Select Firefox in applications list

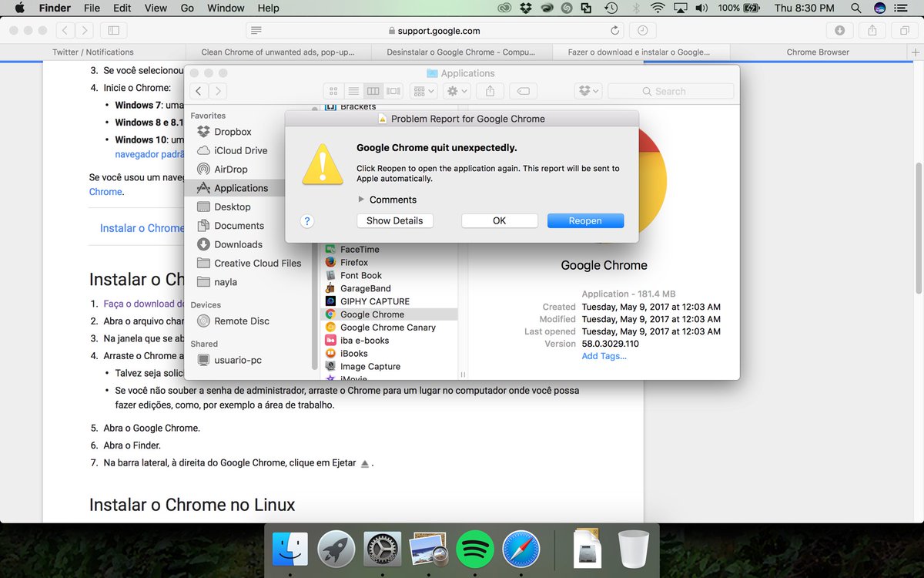coord(354,263)
